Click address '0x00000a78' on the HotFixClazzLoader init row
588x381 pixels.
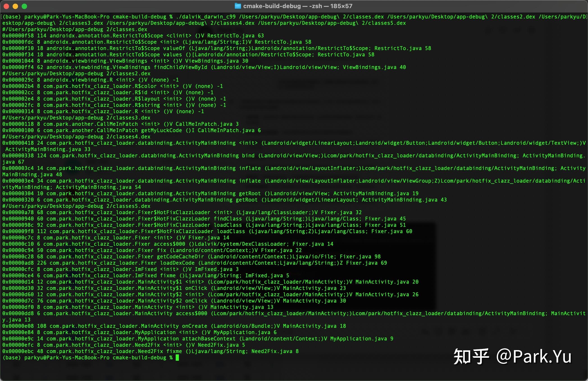18,212
